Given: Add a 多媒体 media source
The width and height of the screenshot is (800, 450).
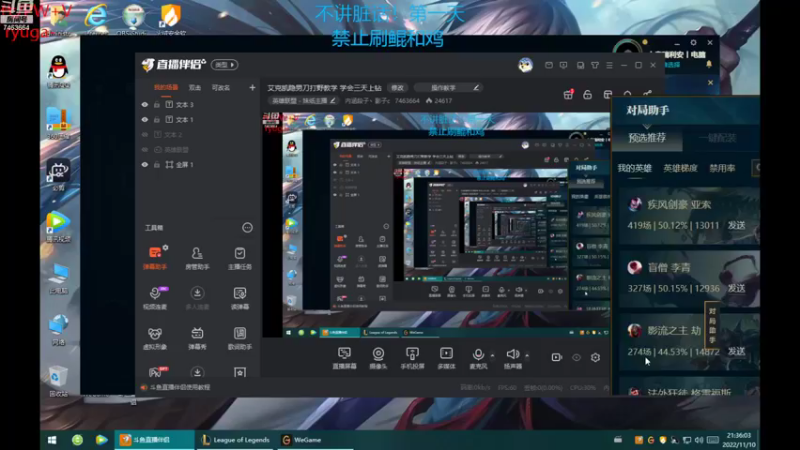Looking at the screenshot, I should point(446,358).
